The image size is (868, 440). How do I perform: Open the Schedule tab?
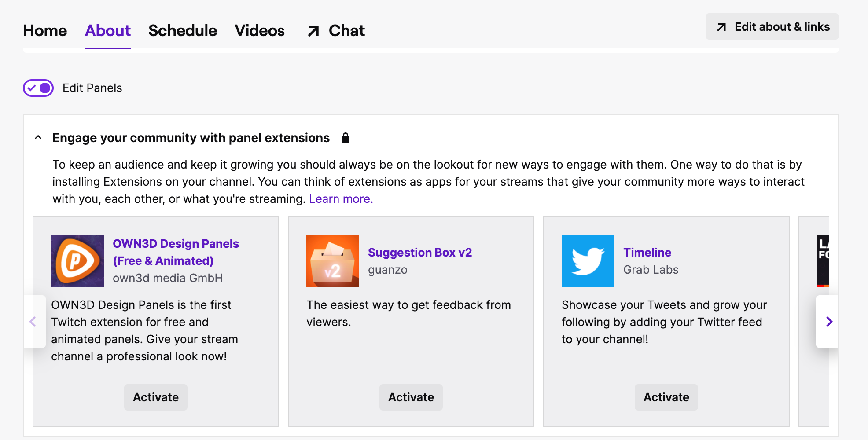point(182,31)
